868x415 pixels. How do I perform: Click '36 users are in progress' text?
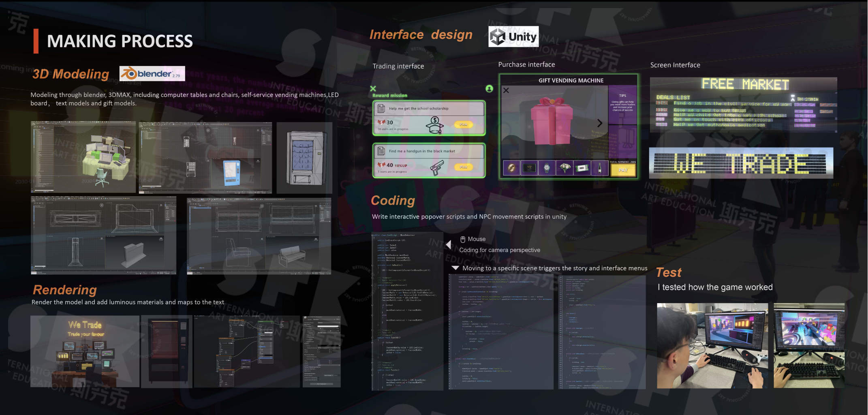393,129
